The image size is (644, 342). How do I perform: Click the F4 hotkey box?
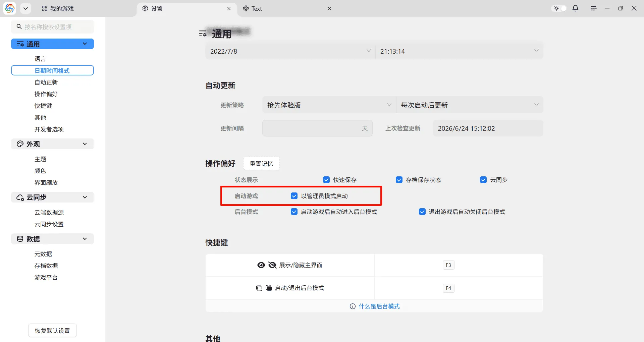[x=448, y=288]
